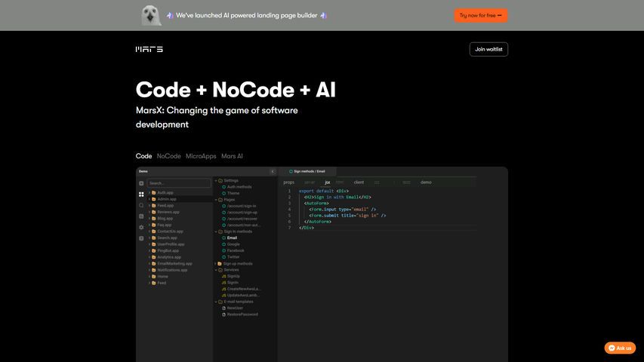
Task: Switch to the MicroApps tab
Action: tap(201, 156)
